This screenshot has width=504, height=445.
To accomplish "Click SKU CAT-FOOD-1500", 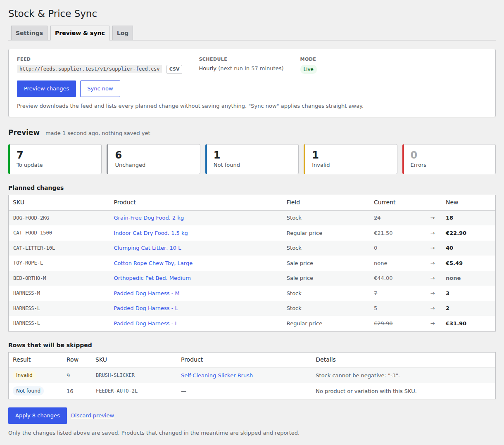I will tap(33, 233).
